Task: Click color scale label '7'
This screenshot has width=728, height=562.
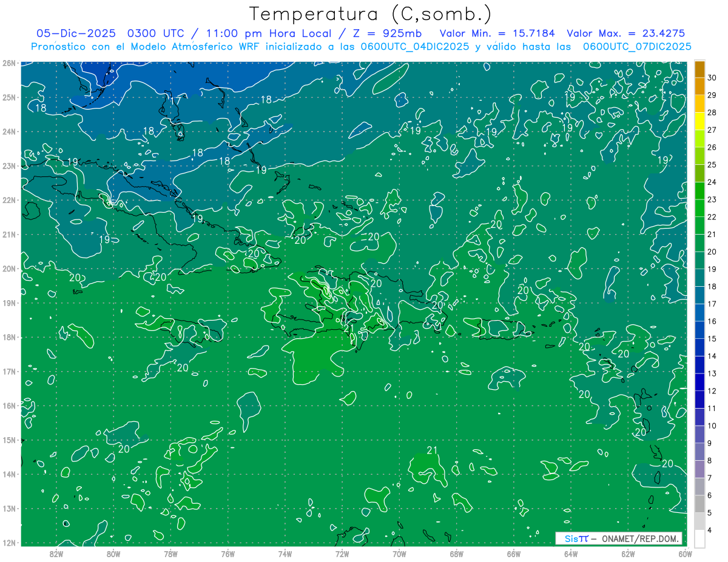Action: pyautogui.click(x=710, y=478)
